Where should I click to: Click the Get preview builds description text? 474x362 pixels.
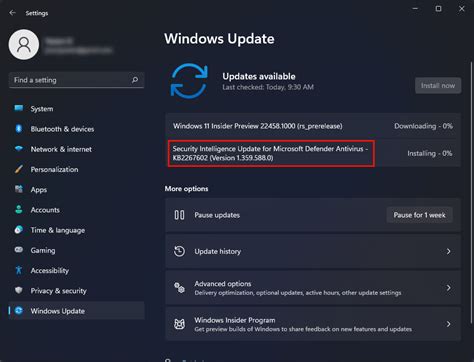click(x=303, y=329)
